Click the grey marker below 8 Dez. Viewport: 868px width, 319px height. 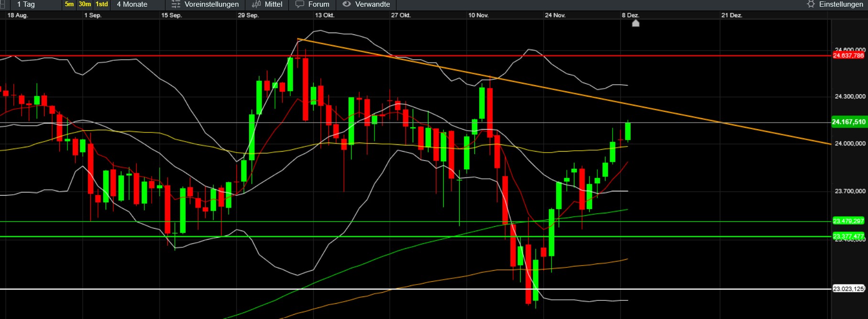636,23
